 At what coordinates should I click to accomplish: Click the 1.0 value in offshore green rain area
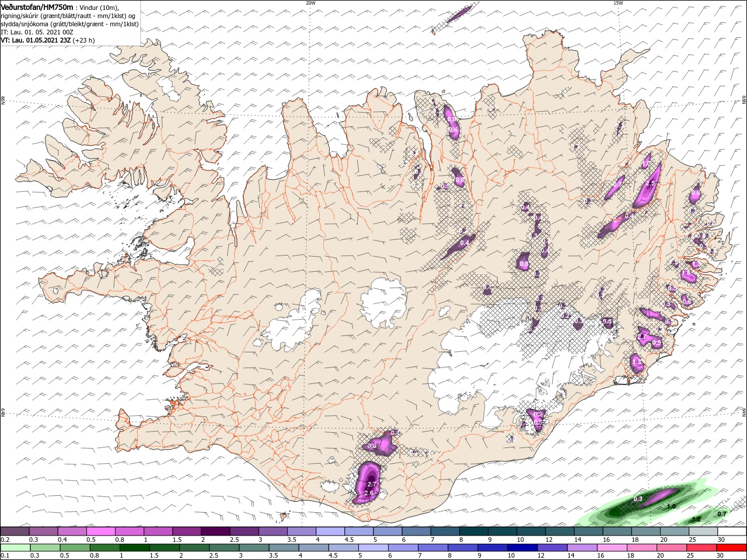(x=671, y=506)
